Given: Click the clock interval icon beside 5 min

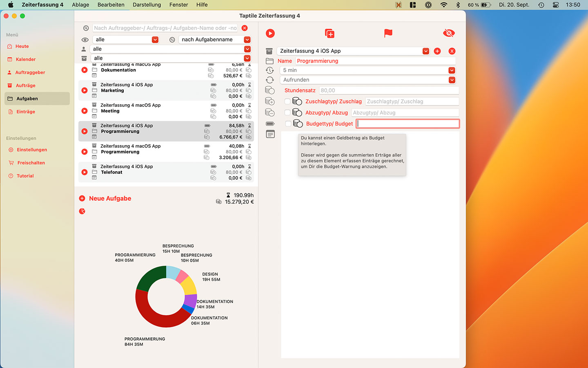Looking at the screenshot, I should [269, 70].
